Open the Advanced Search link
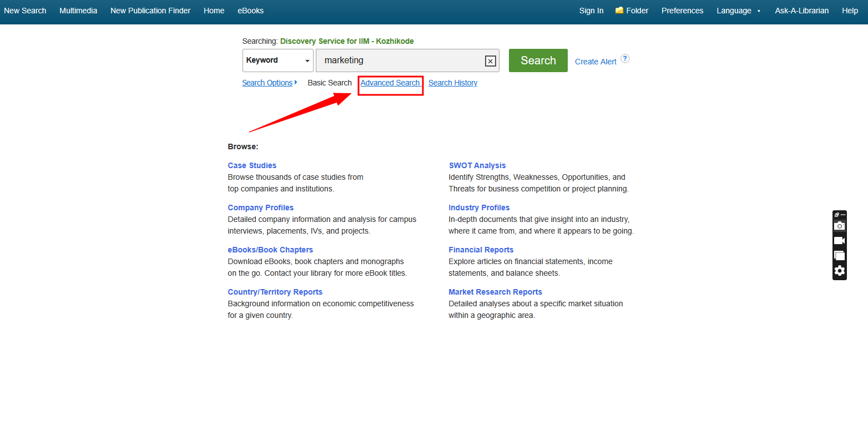 390,83
